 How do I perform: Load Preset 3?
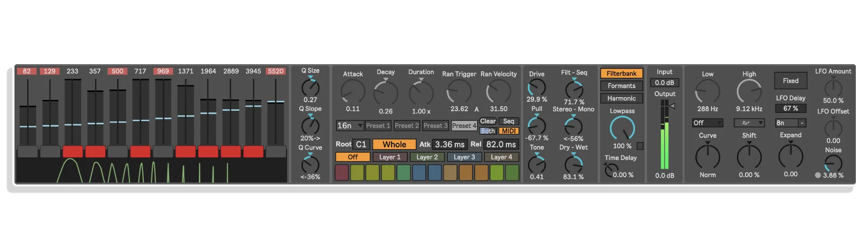(436, 126)
